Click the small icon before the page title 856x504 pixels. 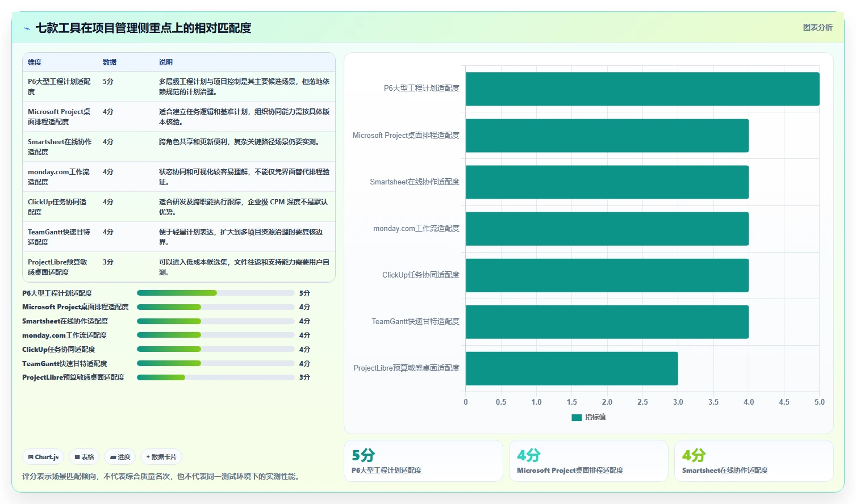tap(27, 28)
